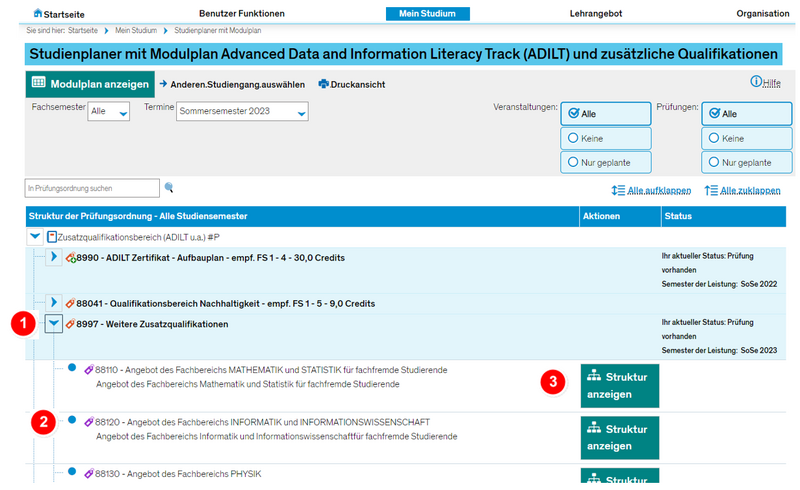Click the Druckansicht printer icon
This screenshot has height=490, width=800.
(x=323, y=84)
